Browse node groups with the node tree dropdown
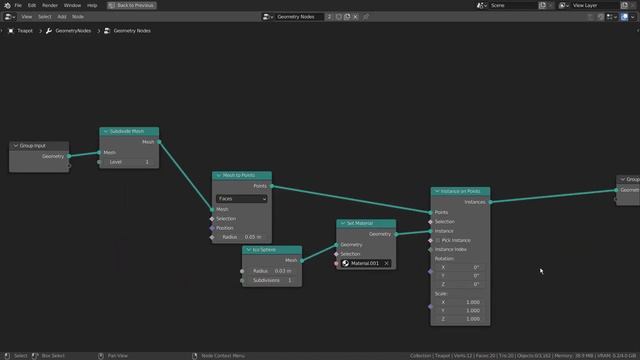The height and width of the screenshot is (360, 640). click(268, 17)
